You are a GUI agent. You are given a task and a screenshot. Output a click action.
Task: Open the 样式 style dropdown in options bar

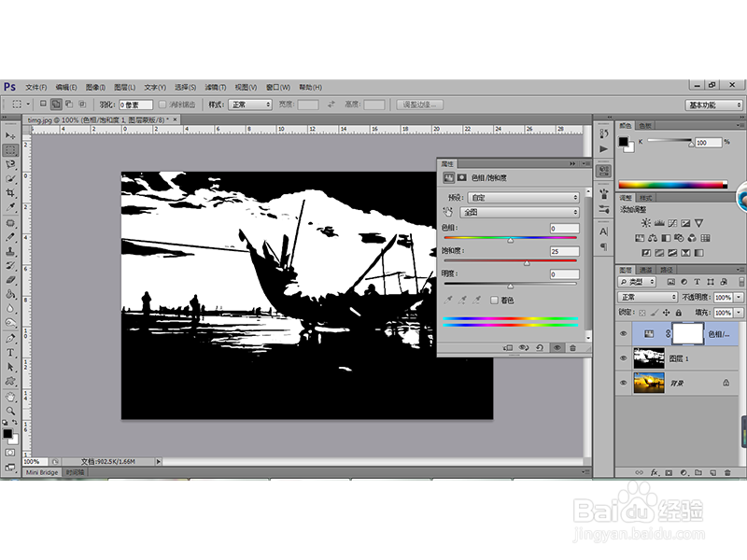coord(249,105)
